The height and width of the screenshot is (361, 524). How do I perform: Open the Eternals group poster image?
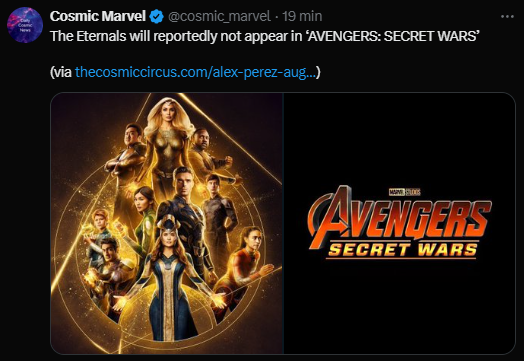pyautogui.click(x=166, y=223)
